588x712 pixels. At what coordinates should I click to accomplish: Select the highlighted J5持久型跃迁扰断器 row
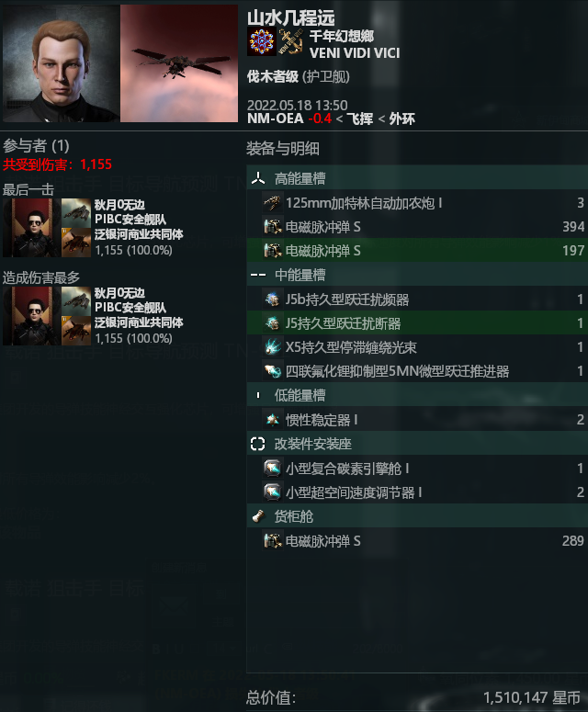click(417, 323)
